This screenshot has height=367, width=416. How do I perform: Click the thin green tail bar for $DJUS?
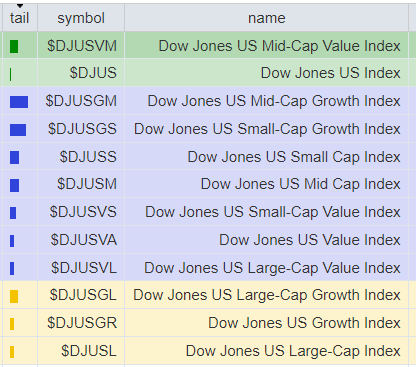pyautogui.click(x=11, y=74)
